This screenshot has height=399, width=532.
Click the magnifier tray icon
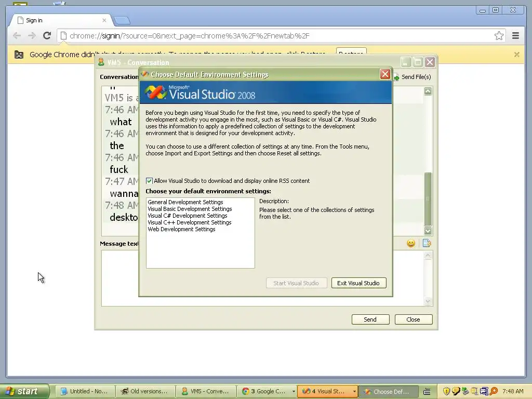point(494,391)
